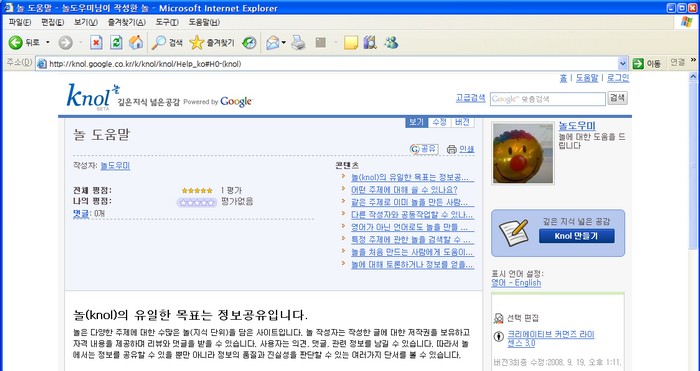Open the Edit icon dropdown arrow
This screenshot has height=371, width=700.
click(x=335, y=43)
